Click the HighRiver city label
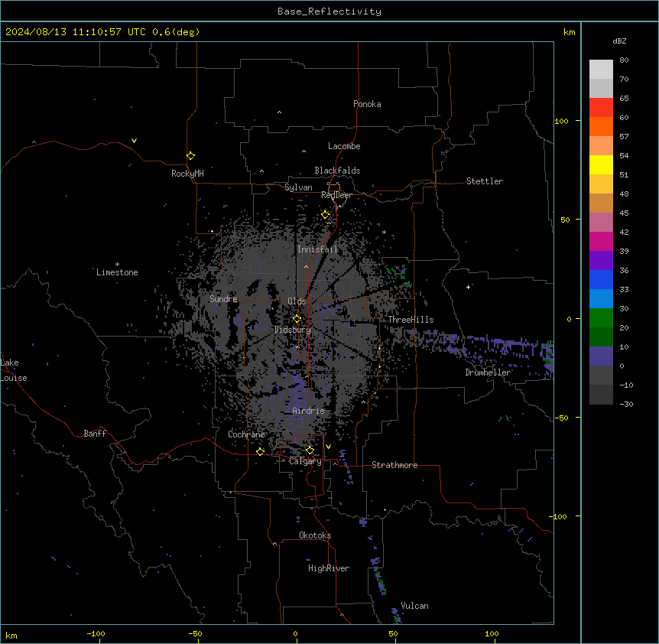The height and width of the screenshot is (644, 659). click(329, 568)
